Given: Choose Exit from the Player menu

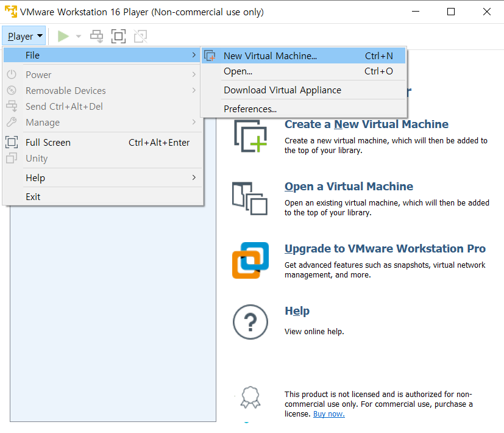Looking at the screenshot, I should (102, 196).
